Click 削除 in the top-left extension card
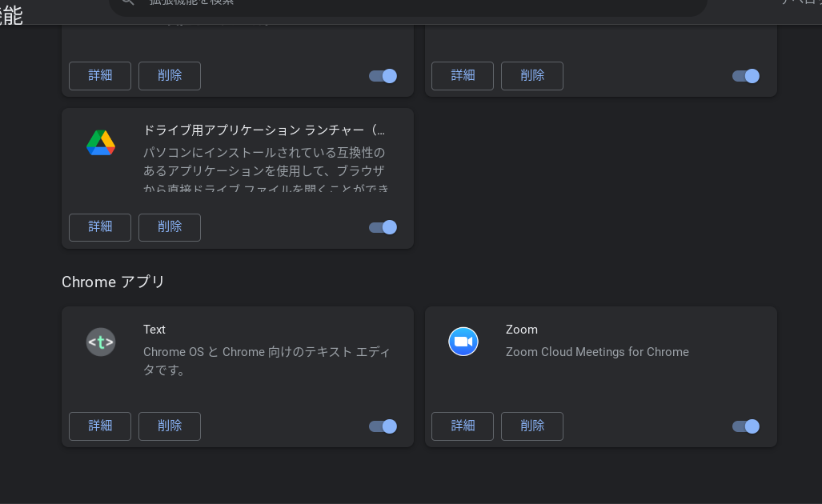Screen dimensions: 822x504 pos(170,76)
